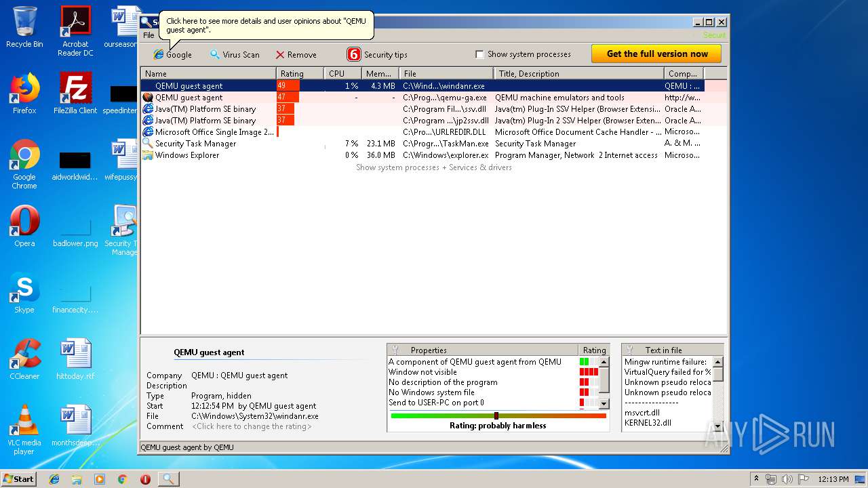Image resolution: width=868 pixels, height=488 pixels.
Task: Sort list by Rating column header
Action: click(x=300, y=73)
